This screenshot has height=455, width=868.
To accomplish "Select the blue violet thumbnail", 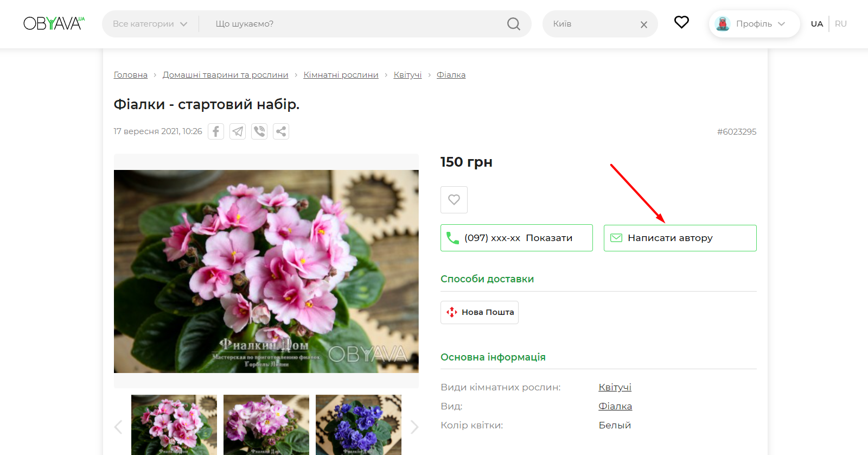I will [x=358, y=425].
